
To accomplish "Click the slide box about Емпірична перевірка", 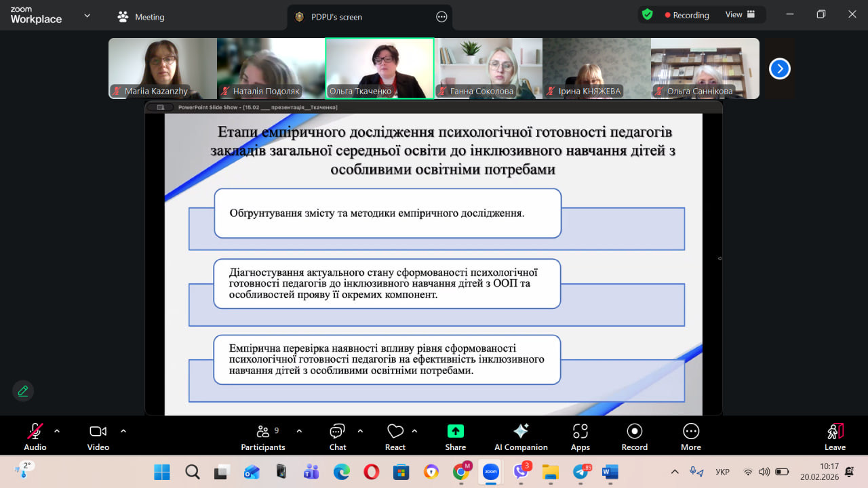I will tap(387, 359).
